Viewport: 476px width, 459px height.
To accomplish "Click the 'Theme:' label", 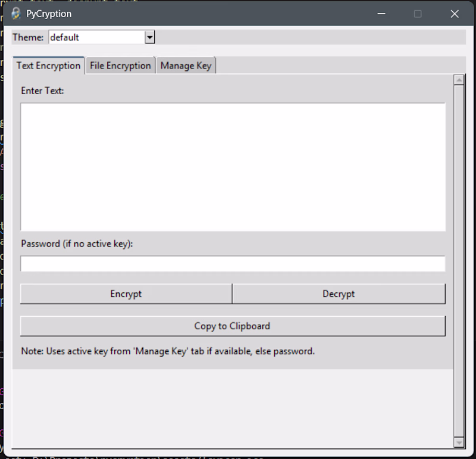I will pos(28,38).
